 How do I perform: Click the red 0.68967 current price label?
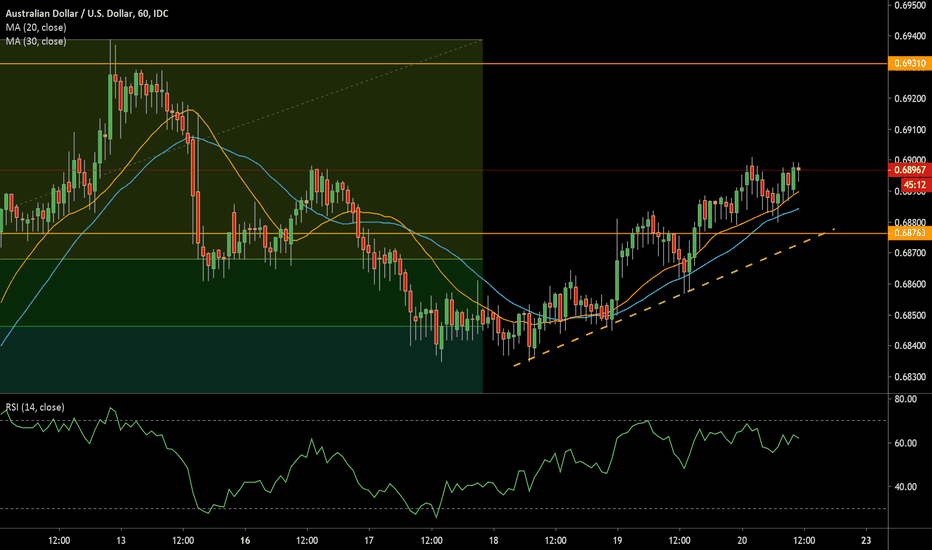tap(909, 171)
